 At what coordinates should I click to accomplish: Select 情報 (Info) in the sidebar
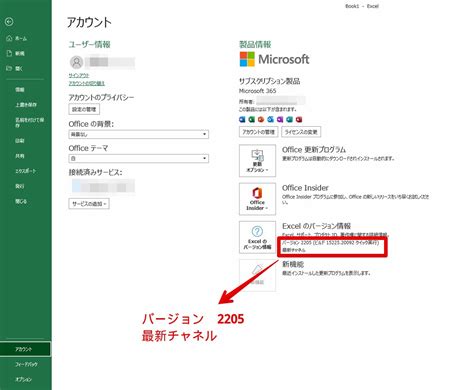20,89
